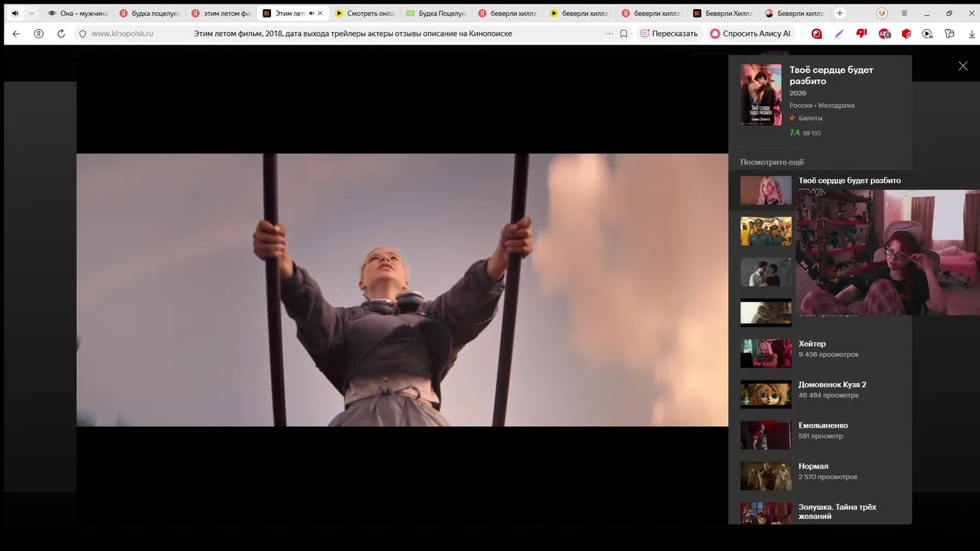The height and width of the screenshot is (551, 980).
Task: Open the last 'Беверли хиллз' tab with avatar icon
Action: point(795,13)
